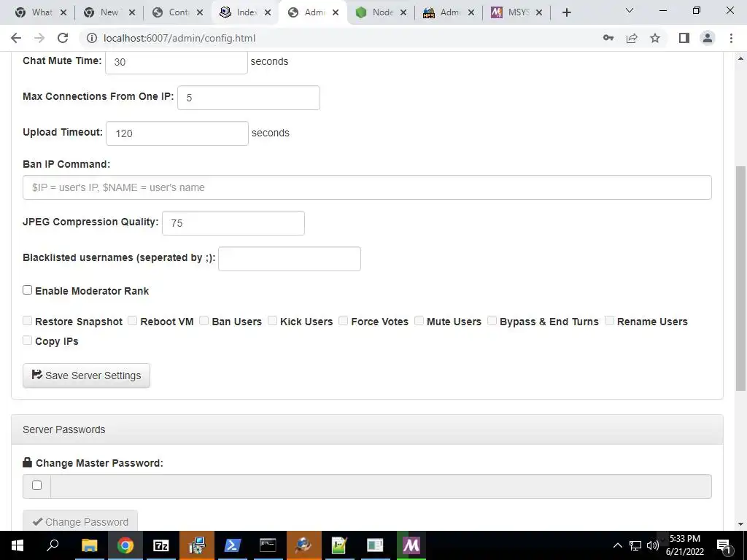Focus the master password text field

point(381,486)
